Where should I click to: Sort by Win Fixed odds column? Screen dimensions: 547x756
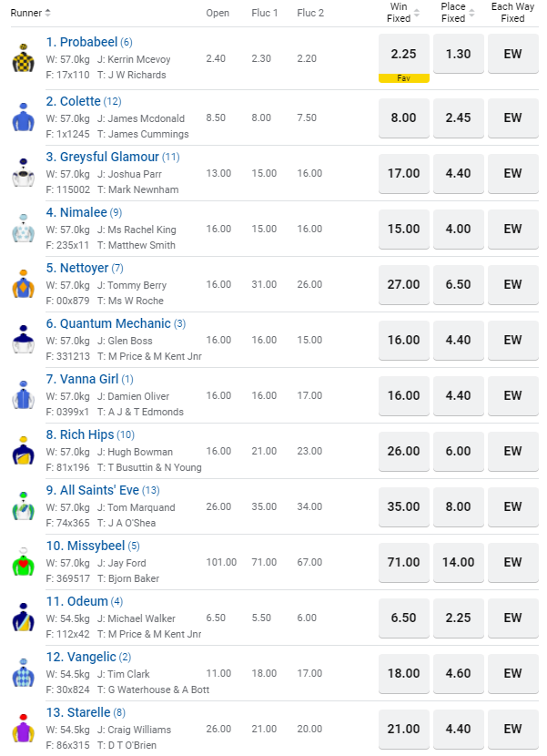417,13
